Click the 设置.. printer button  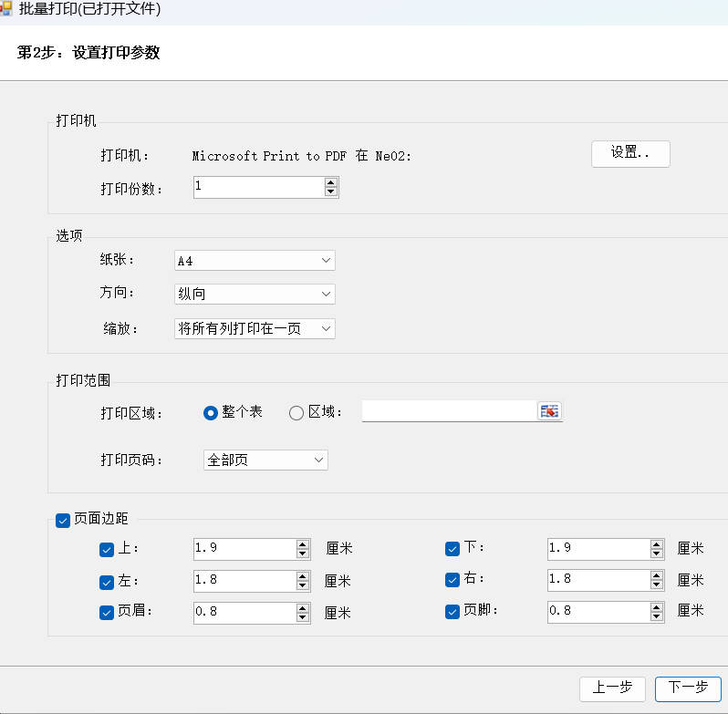point(630,153)
